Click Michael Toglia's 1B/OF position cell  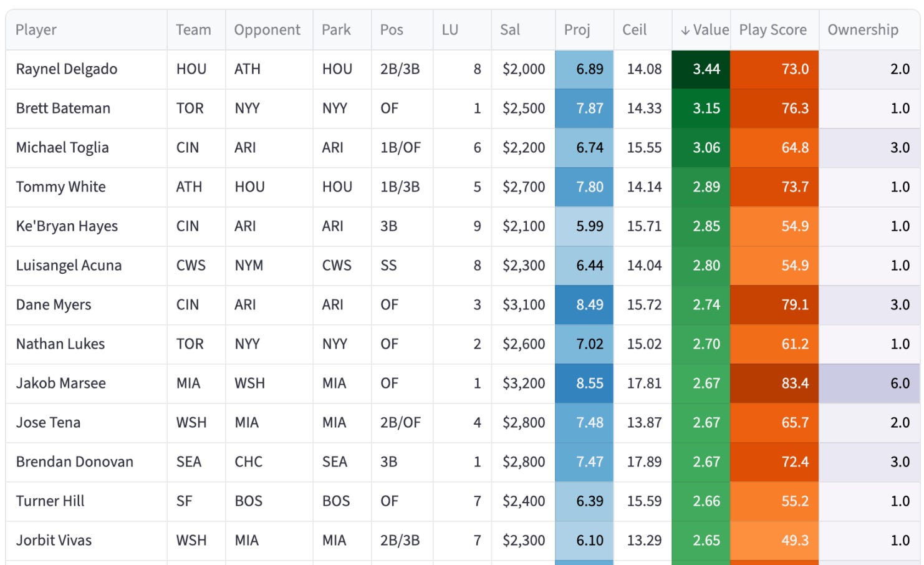(402, 148)
